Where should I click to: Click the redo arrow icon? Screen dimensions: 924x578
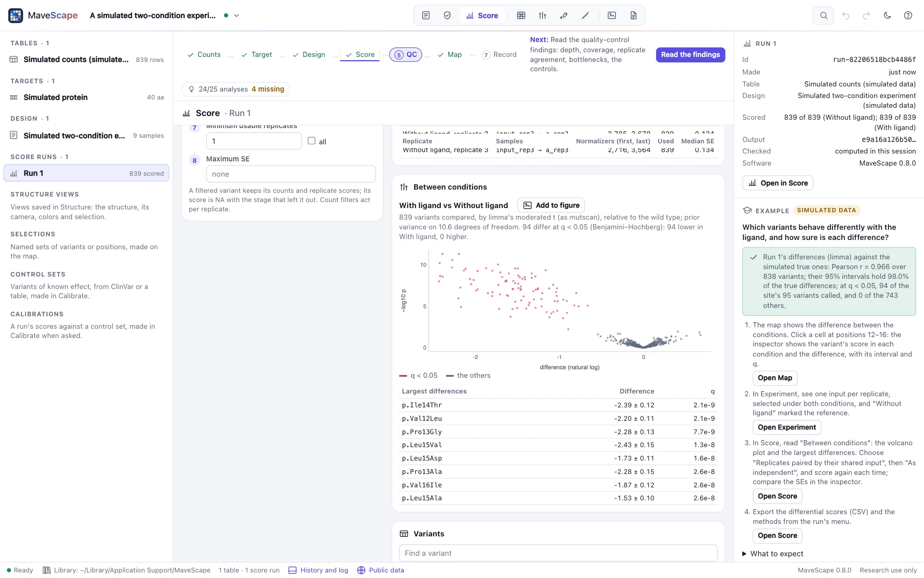tap(867, 15)
